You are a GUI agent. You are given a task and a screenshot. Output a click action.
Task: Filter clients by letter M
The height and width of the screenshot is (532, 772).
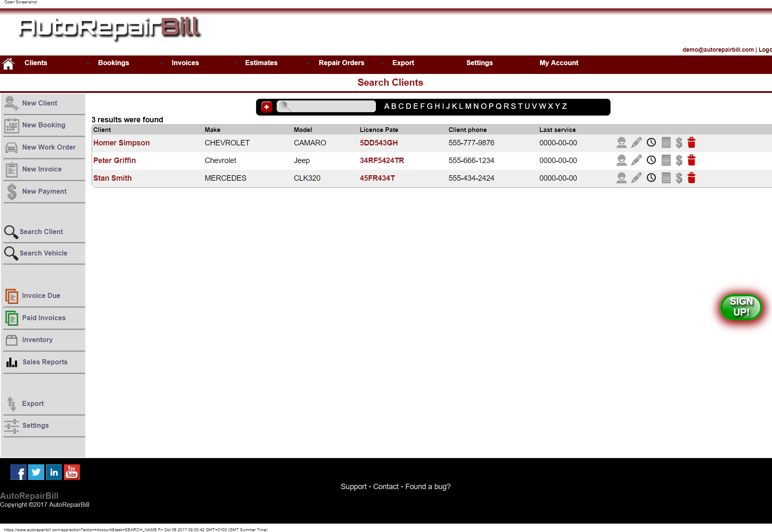468,106
